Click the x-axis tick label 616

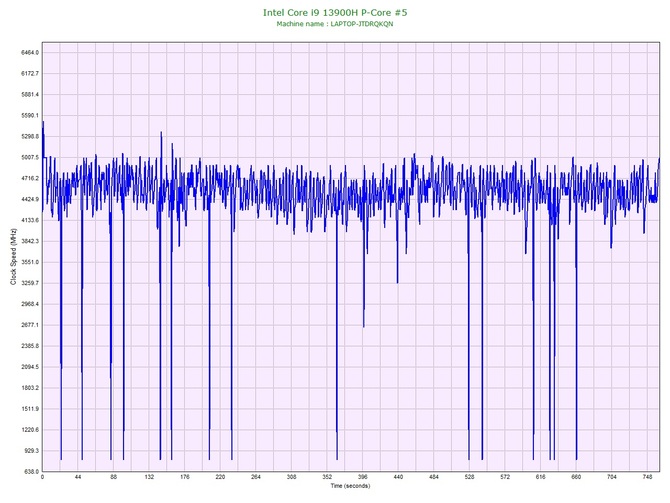[541, 477]
